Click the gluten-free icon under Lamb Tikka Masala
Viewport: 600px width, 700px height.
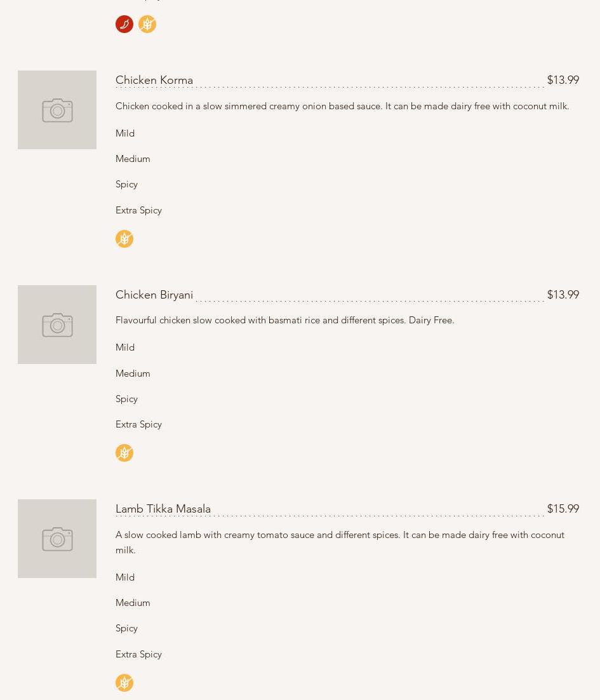(124, 683)
